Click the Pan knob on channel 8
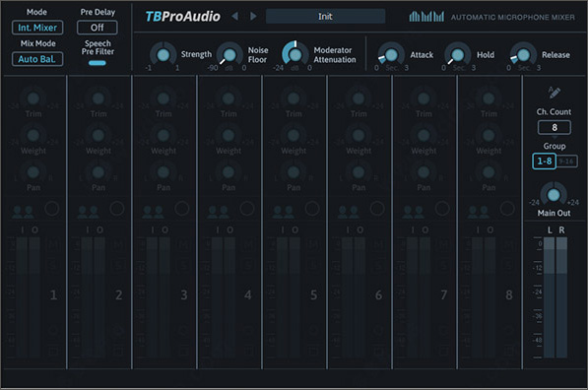Image resolution: width=588 pixels, height=390 pixels. [489, 172]
